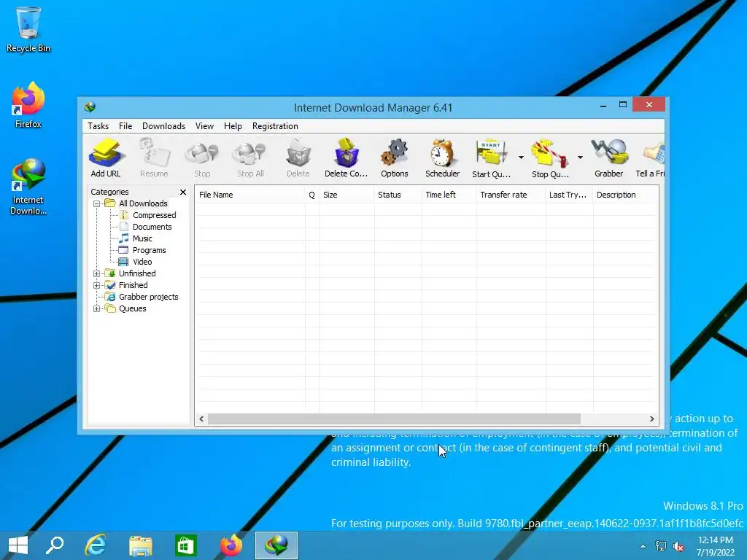Click the IDM icon in the title bar
The width and height of the screenshot is (747, 560).
[90, 107]
